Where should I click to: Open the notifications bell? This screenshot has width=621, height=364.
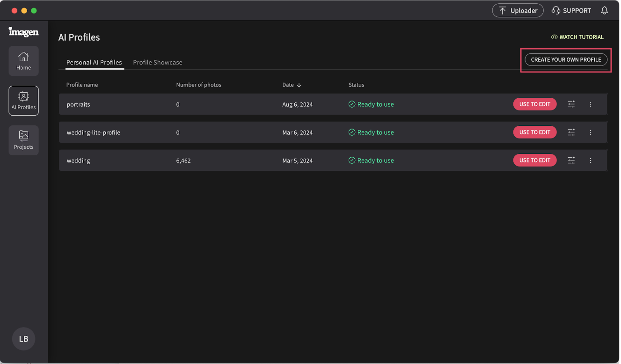click(x=605, y=10)
